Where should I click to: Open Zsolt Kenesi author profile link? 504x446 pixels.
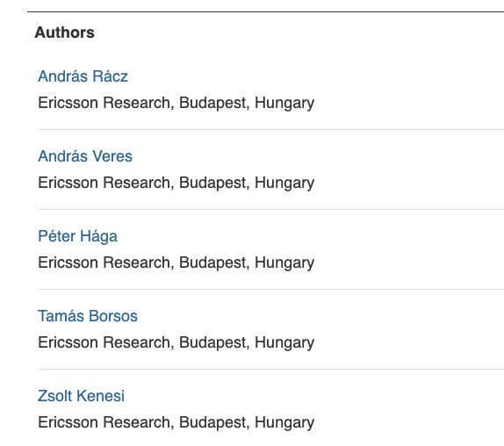click(x=81, y=396)
